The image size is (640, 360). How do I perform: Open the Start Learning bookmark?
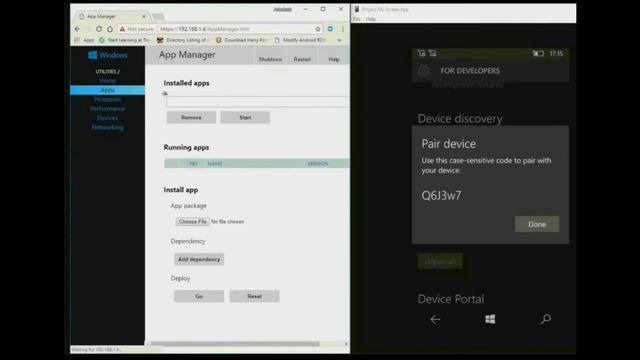124,40
